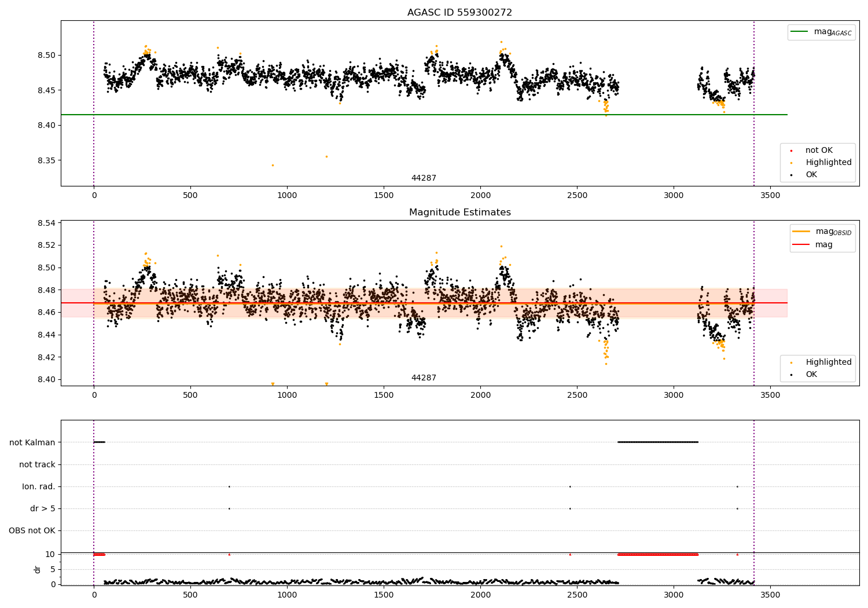Screen dimensions: 868x608
Task: Select 'OK' legend entry in middle plot
Action: tap(811, 375)
